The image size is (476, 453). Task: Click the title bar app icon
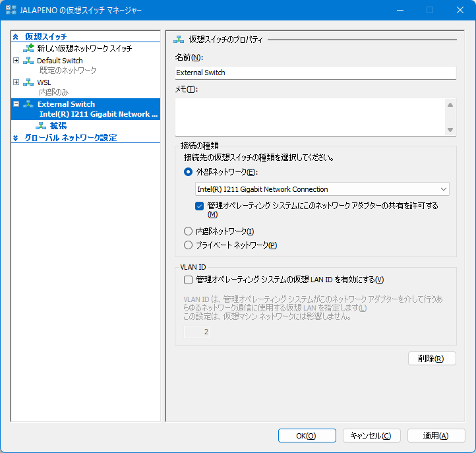11,10
